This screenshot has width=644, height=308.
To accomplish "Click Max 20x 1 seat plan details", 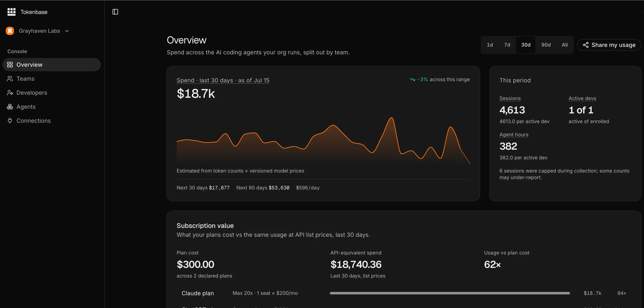I will point(265,293).
